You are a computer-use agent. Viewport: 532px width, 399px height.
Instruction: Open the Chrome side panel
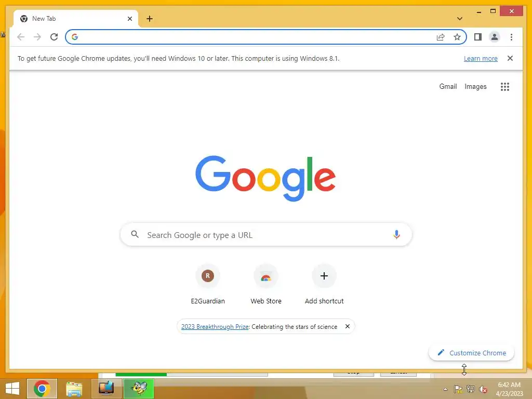(x=478, y=37)
